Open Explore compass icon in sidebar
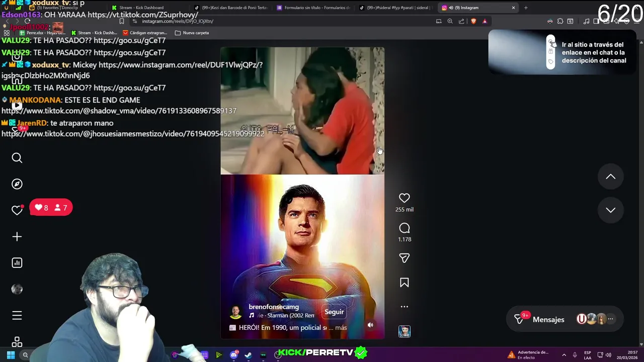Viewport: 644px width, 362px height. pos(17,184)
